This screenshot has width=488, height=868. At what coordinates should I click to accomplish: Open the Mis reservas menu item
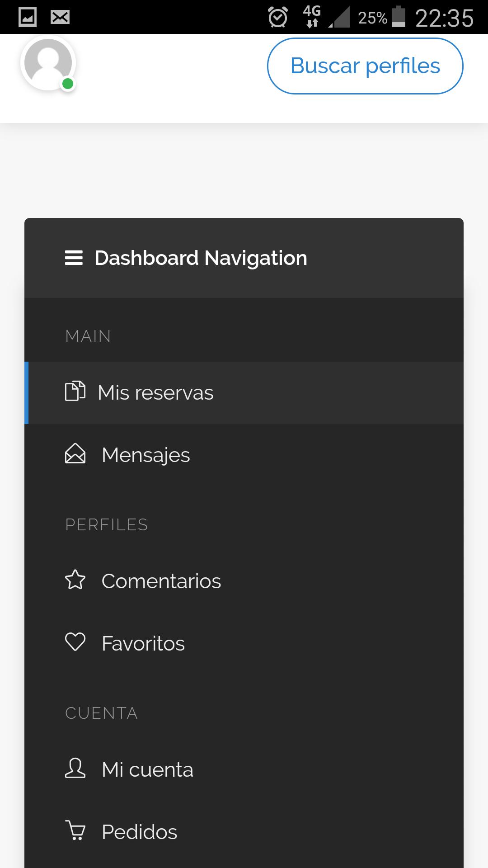click(x=244, y=392)
